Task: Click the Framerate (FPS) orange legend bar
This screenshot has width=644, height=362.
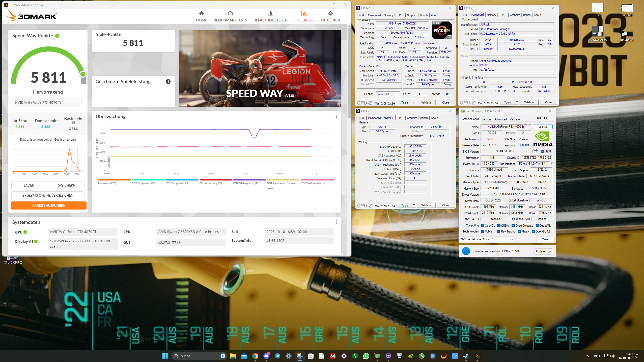Action: coord(114,180)
